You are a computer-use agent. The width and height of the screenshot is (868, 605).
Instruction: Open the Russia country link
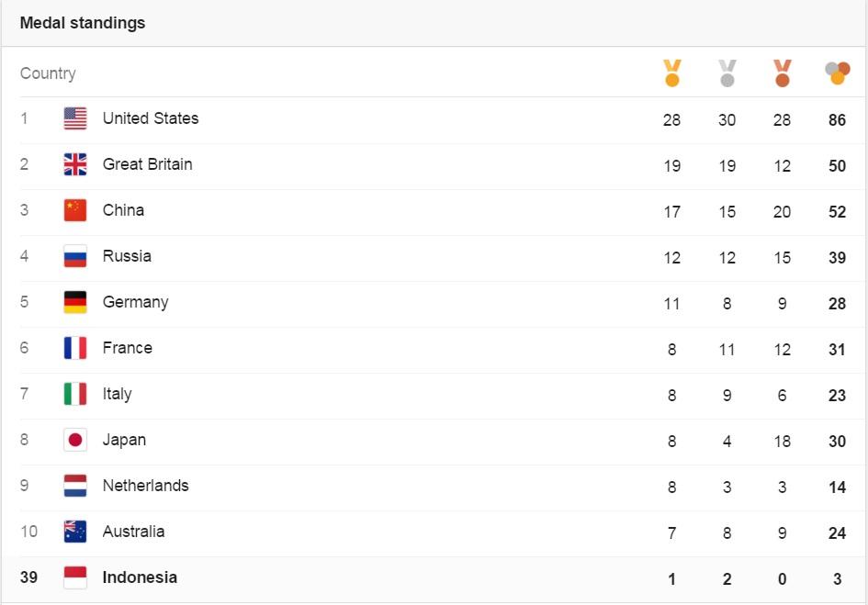tap(127, 256)
